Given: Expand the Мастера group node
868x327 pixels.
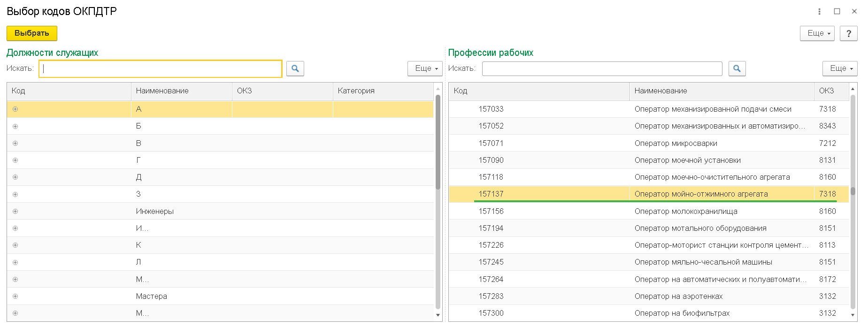Looking at the screenshot, I should point(15,297).
